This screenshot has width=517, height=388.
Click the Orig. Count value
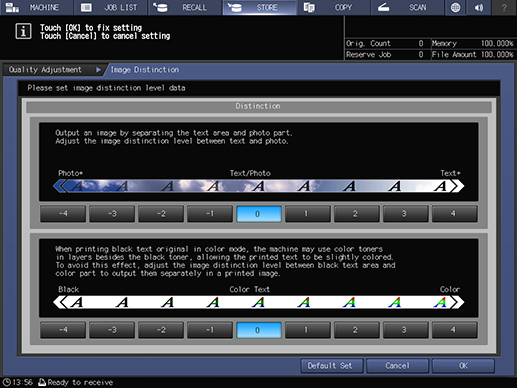point(421,43)
